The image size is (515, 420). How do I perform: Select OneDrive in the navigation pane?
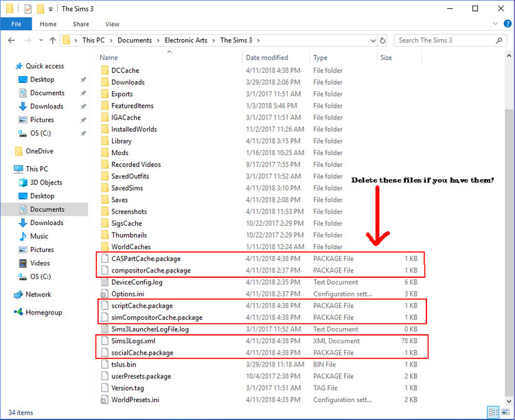[x=39, y=151]
